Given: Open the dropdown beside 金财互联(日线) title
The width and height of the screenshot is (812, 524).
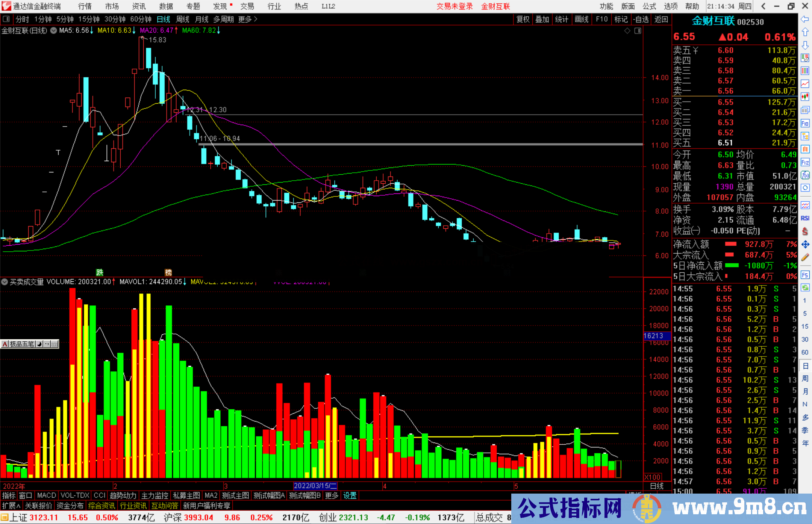Looking at the screenshot, I should [x=54, y=31].
